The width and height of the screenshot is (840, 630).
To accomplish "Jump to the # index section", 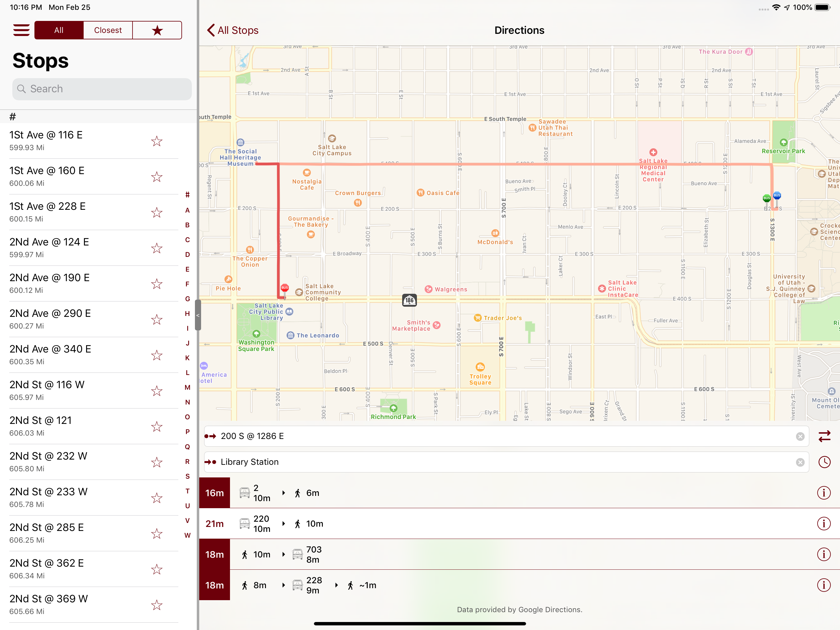I will pos(187,195).
